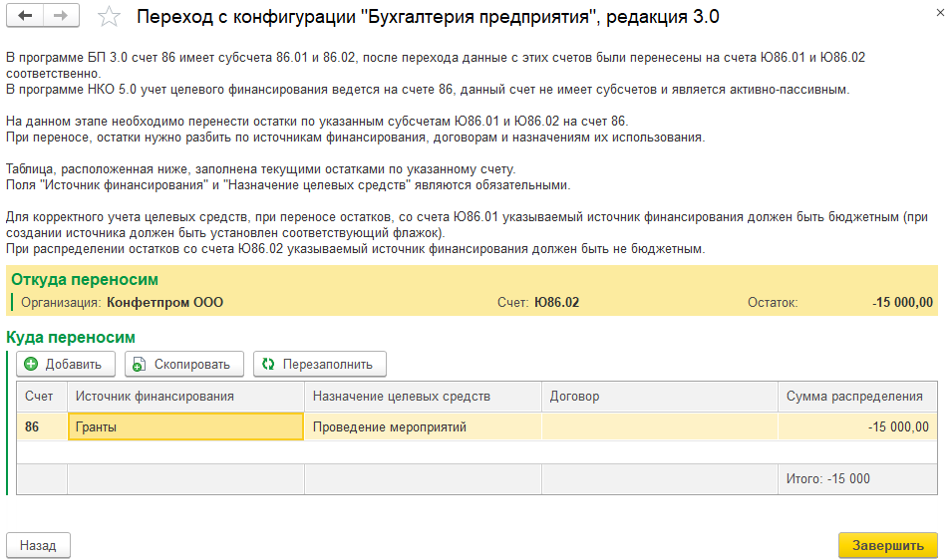Screen dimensions: 952x560
Task: Click the Договор column header
Action: click(659, 397)
